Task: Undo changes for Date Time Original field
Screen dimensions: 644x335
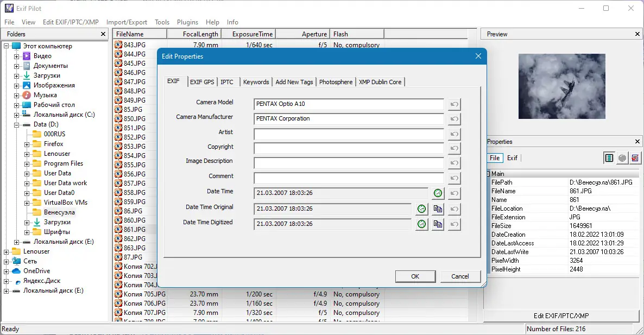Action: (454, 209)
